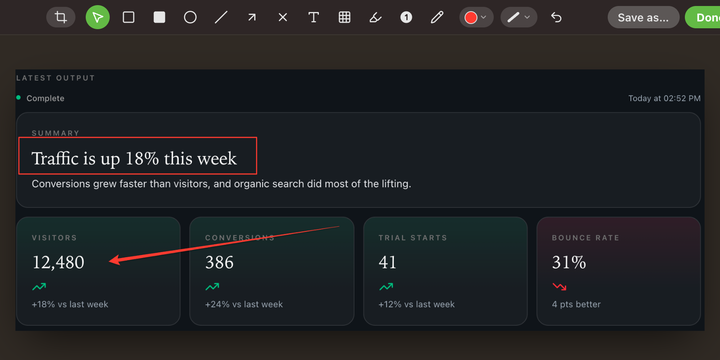This screenshot has width=720, height=360.
Task: Click the Today at 02:52 PM timestamp
Action: tap(664, 98)
